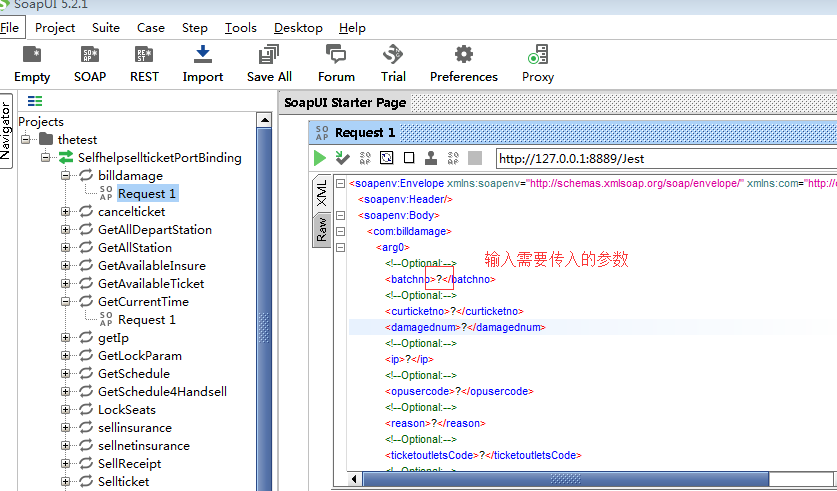Click the person-shaped icon in request toolbar

(x=431, y=158)
